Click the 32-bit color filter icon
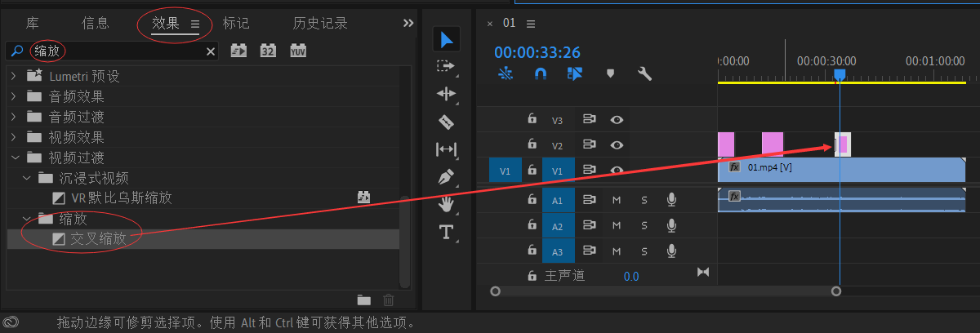 click(268, 51)
